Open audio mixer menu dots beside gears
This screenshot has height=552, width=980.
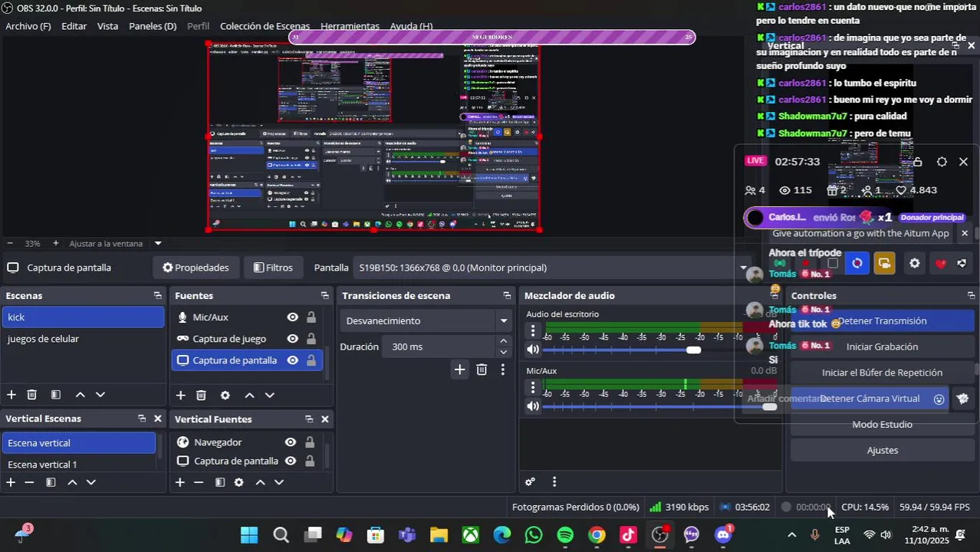(x=554, y=481)
